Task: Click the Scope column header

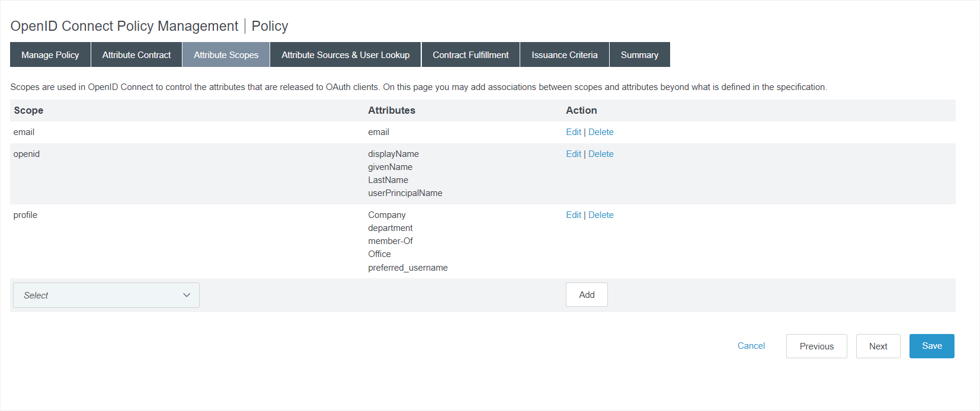Action: coord(28,110)
